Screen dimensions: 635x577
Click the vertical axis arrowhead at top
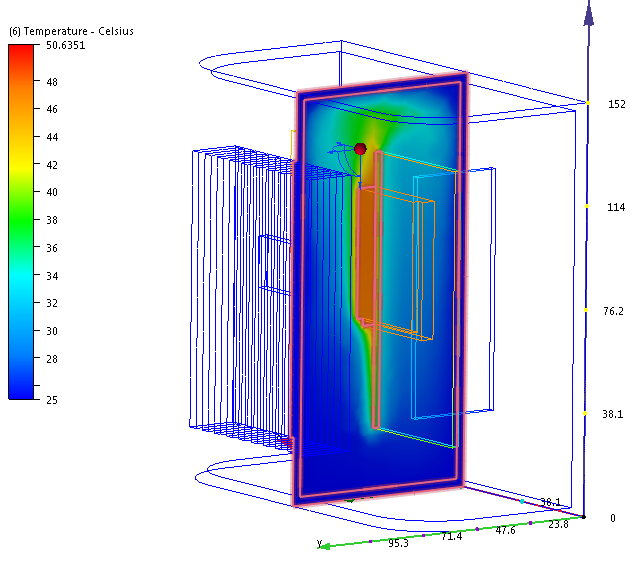pos(589,15)
